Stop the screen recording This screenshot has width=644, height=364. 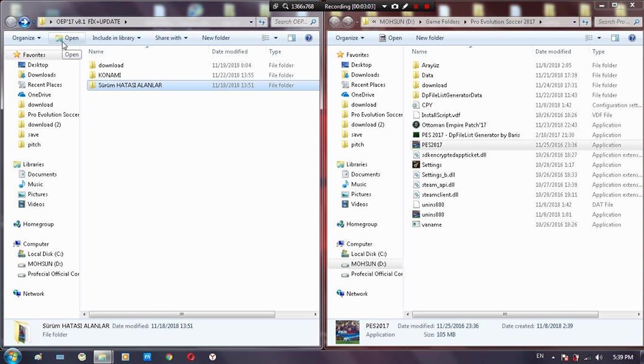427,6
